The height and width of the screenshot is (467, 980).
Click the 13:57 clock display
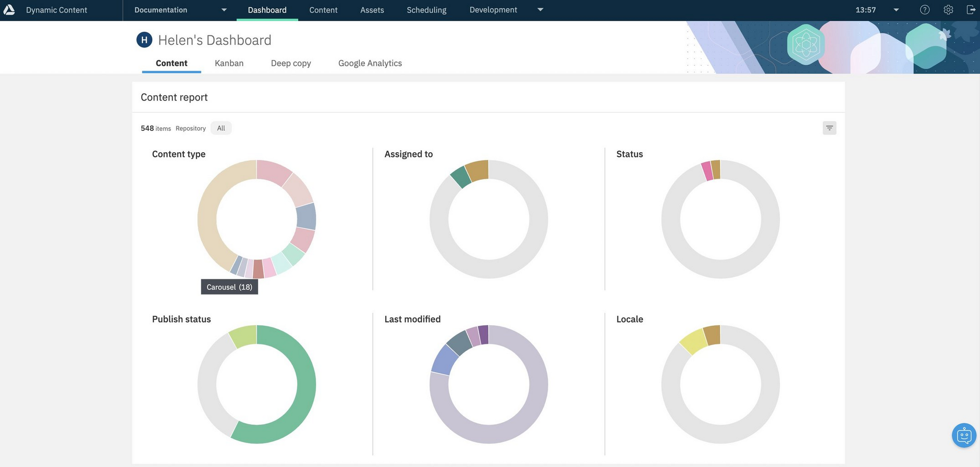[866, 10]
